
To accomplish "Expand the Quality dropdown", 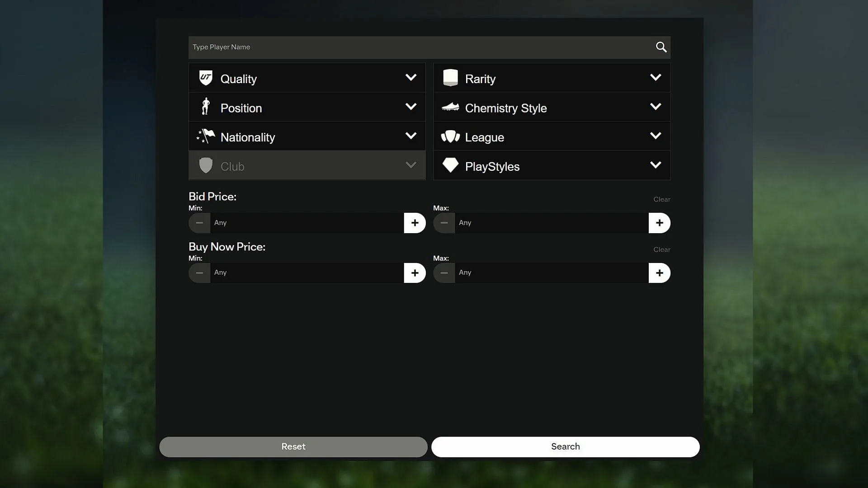I will (307, 78).
